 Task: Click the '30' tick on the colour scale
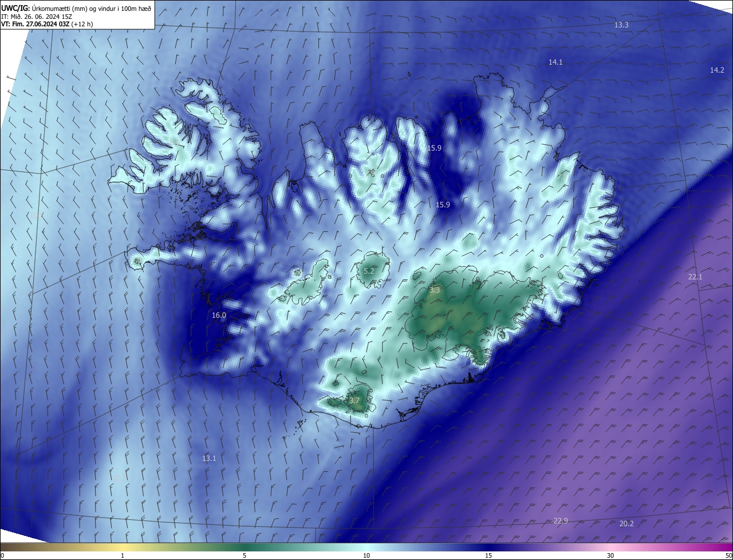tap(610, 555)
